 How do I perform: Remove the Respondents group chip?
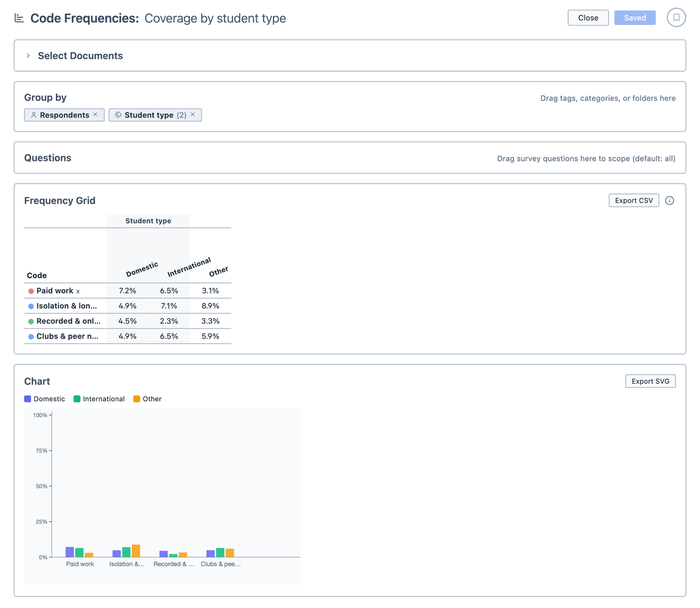[x=96, y=115]
